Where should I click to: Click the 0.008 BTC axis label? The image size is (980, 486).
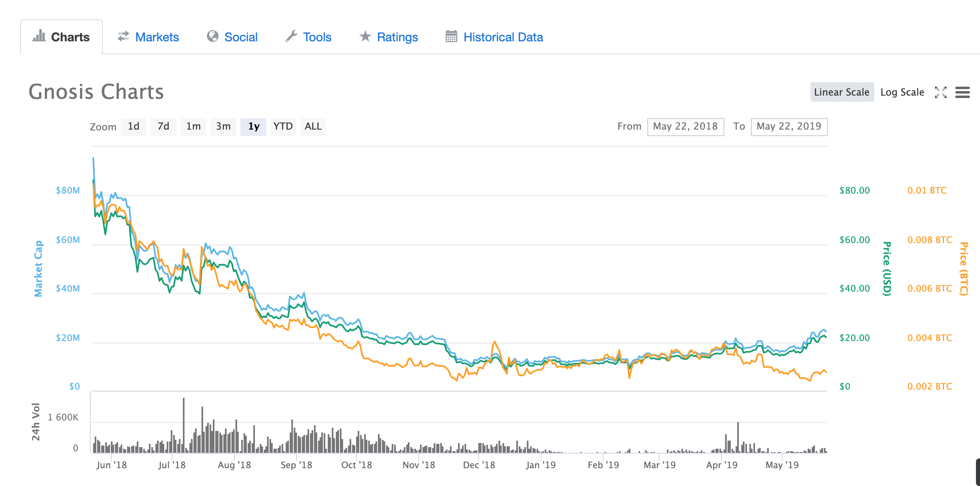coord(930,240)
